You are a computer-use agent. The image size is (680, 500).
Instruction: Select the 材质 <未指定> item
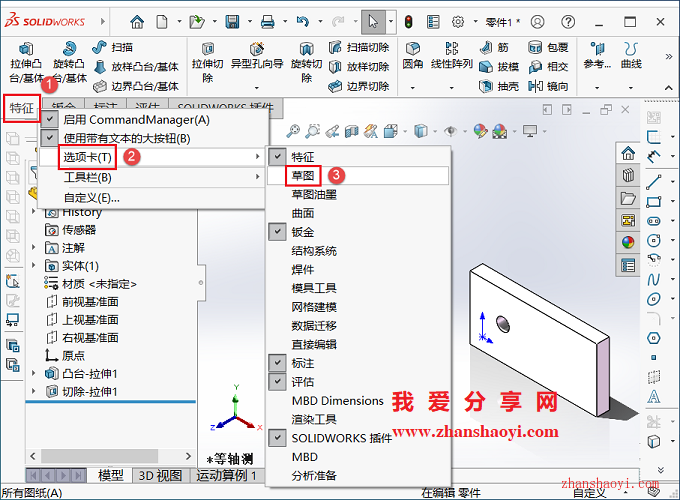90,284
